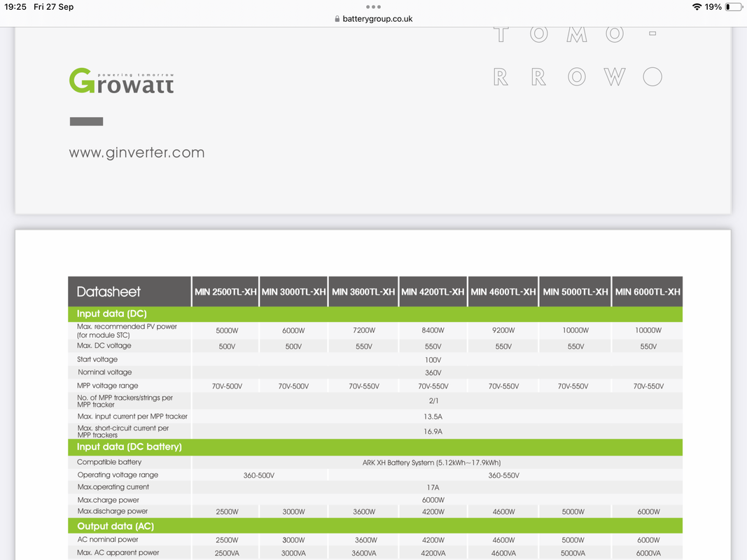This screenshot has height=560, width=747.
Task: Click the Output data (AC) section heading
Action: coord(116,526)
